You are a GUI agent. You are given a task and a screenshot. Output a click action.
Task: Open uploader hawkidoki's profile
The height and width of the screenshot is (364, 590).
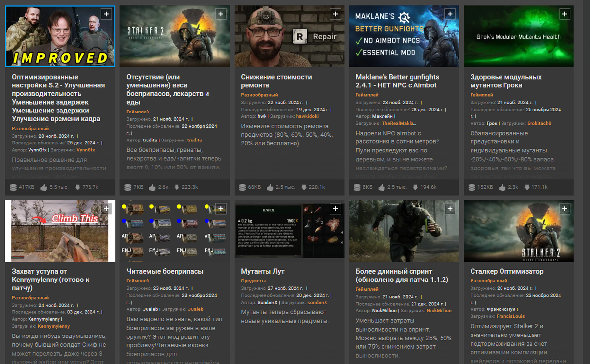tap(308, 116)
